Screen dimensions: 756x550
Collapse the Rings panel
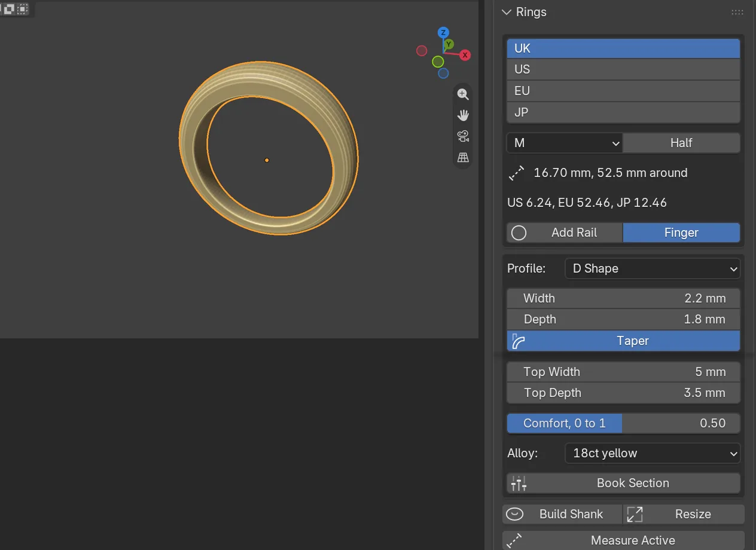[x=507, y=12]
